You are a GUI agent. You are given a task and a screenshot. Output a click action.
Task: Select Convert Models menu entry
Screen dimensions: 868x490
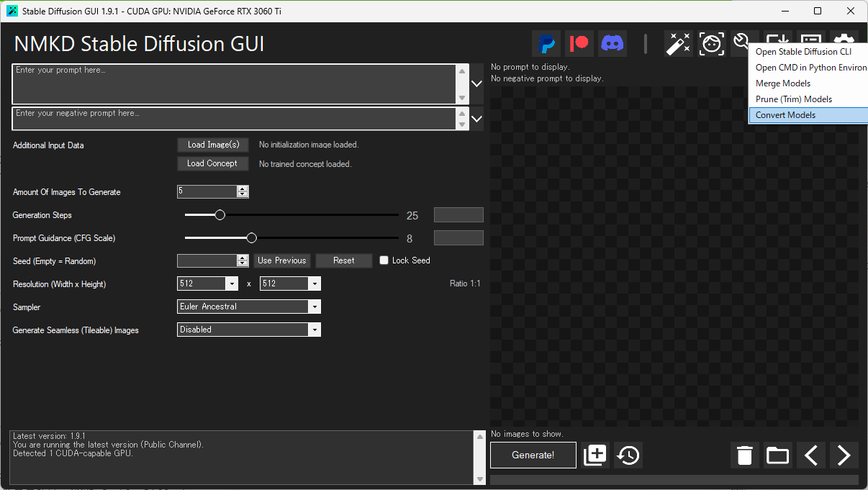coord(808,115)
